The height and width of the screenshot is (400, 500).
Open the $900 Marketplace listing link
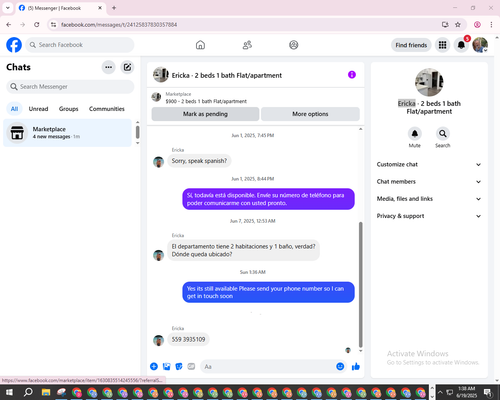(x=206, y=101)
